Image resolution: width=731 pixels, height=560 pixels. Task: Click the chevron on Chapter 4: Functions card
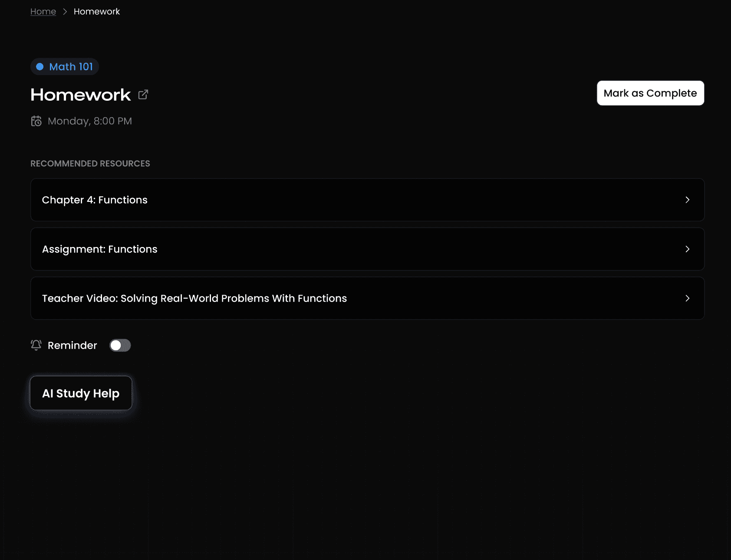[687, 200]
